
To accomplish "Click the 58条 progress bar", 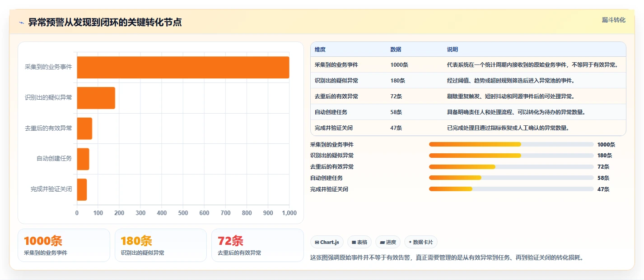I will [x=511, y=178].
